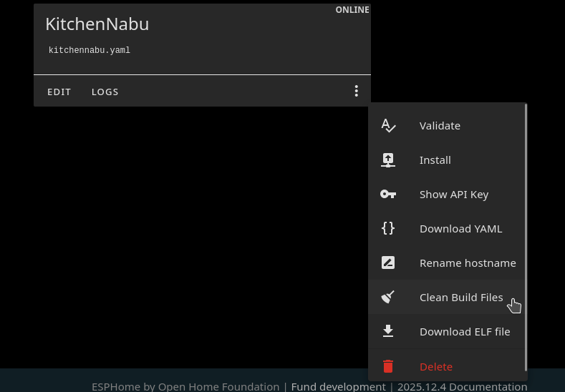Viewport: 565px width, 392px height.
Task: Open the three-dot overflow menu
Action: 356,91
